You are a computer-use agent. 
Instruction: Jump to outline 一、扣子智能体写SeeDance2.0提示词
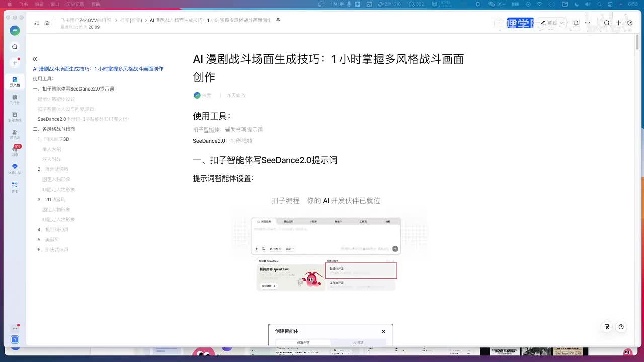click(x=73, y=89)
